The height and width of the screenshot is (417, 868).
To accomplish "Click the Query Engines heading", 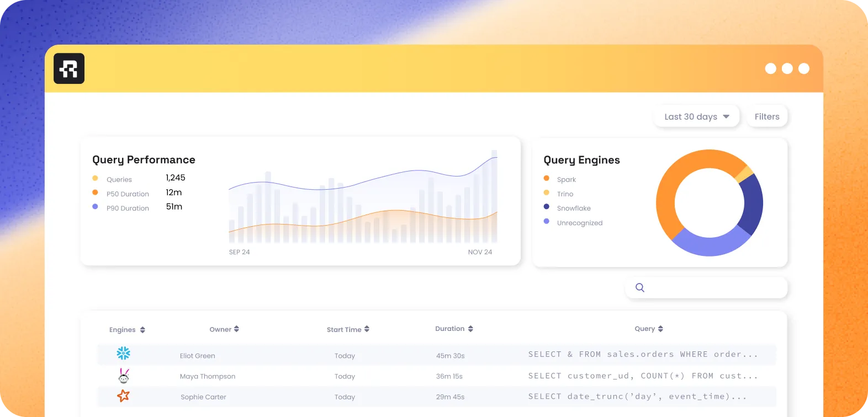I will [x=582, y=160].
